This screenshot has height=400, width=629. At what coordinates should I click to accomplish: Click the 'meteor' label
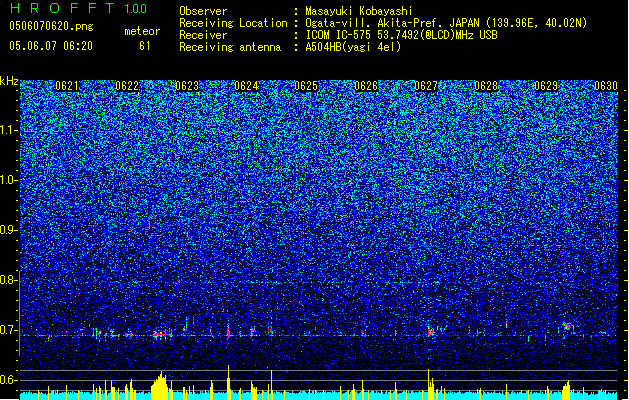pyautogui.click(x=142, y=31)
